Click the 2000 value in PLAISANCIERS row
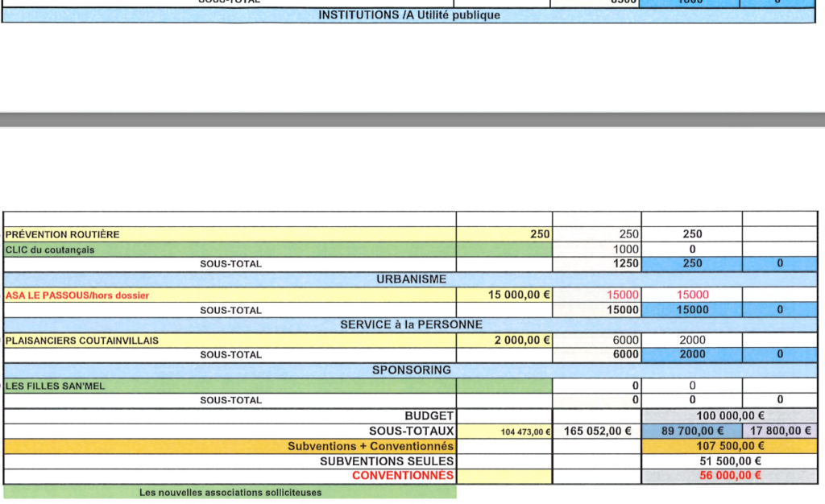Viewport: 825px width, 504px height. (692, 340)
